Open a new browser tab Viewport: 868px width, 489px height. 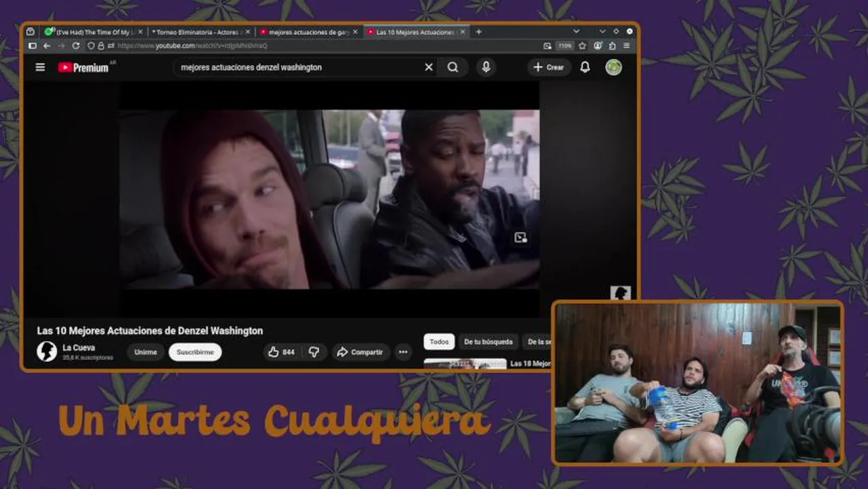[478, 31]
